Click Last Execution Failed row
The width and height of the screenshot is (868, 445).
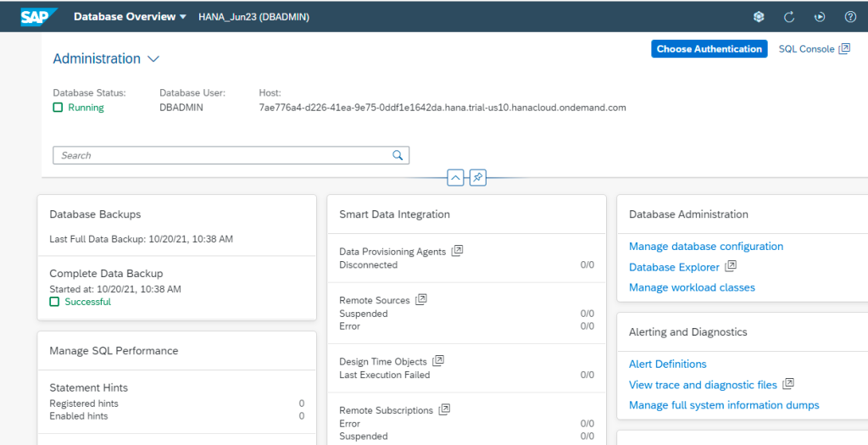[467, 375]
